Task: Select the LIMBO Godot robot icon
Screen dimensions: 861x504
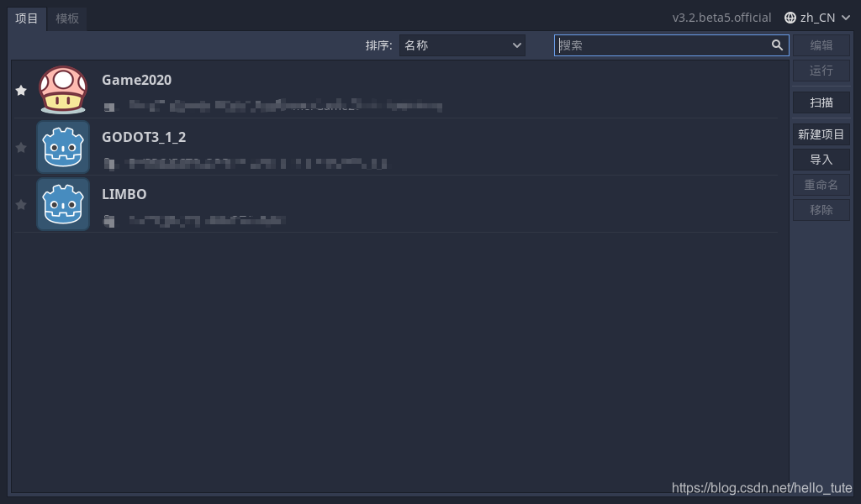Action: [63, 204]
